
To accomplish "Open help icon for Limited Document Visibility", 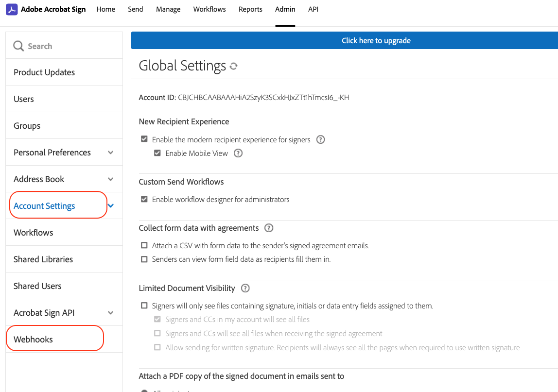I will (x=245, y=288).
